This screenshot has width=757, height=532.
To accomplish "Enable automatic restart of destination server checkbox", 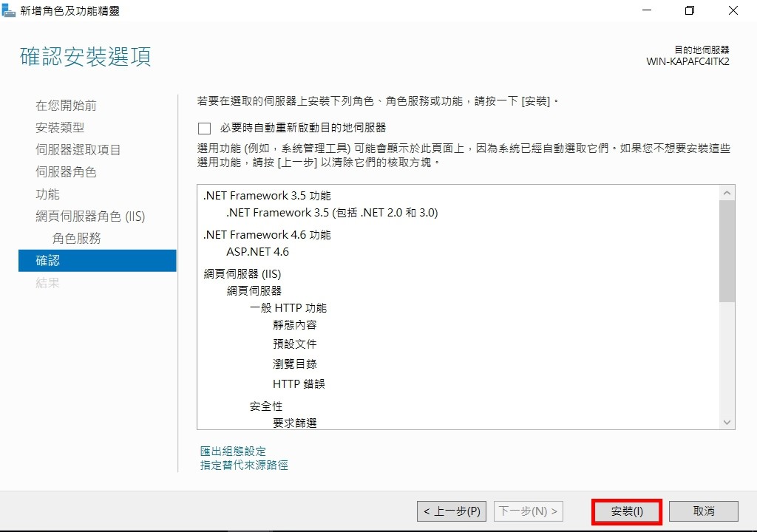I will coord(204,128).
